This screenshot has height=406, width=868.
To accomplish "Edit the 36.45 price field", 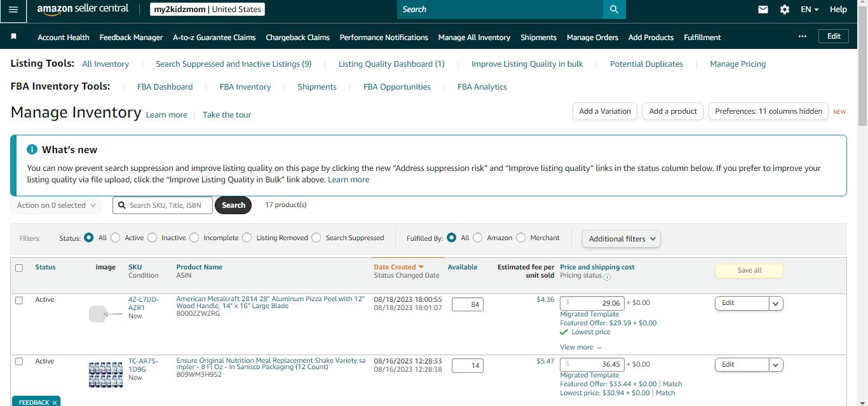I will coord(592,365).
